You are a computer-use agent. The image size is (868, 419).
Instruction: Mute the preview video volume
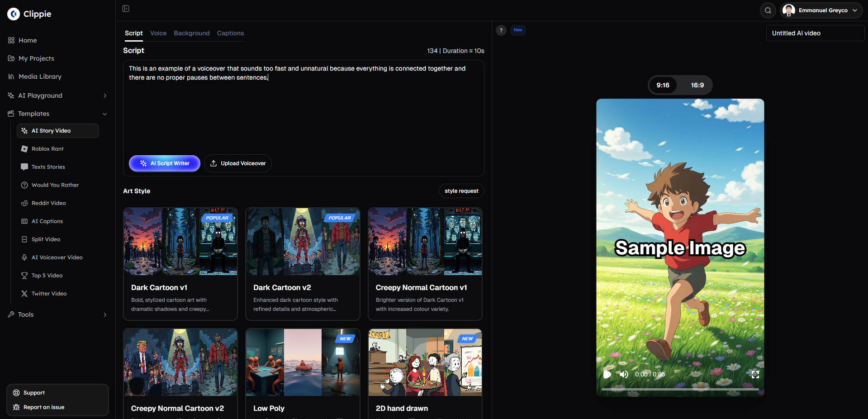pyautogui.click(x=624, y=374)
